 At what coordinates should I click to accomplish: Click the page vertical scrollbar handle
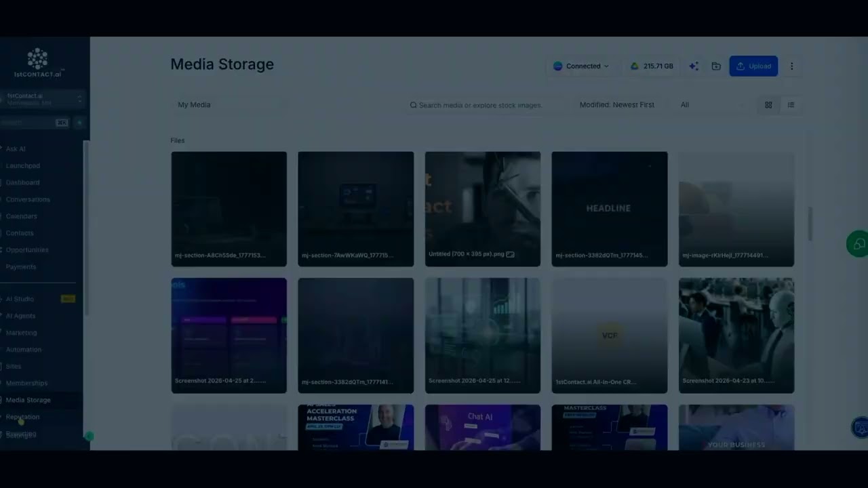pyautogui.click(x=810, y=224)
